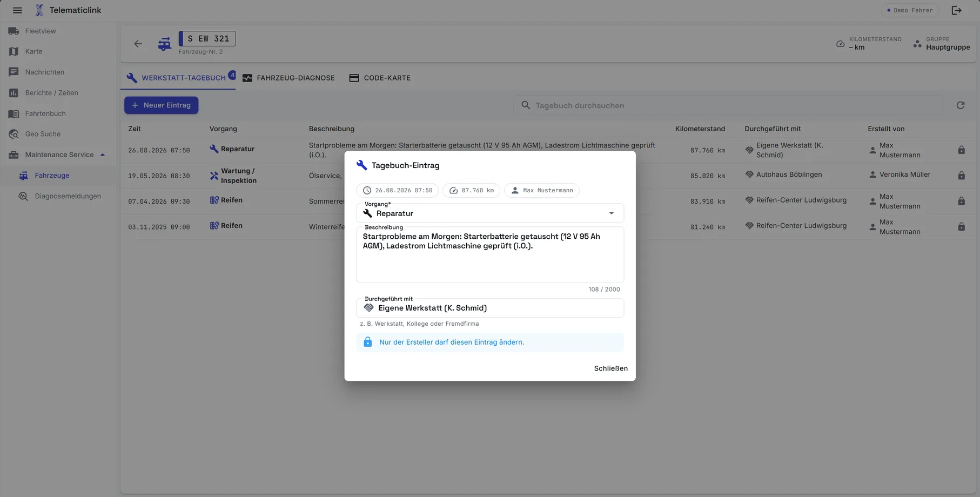This screenshot has height=497, width=980.
Task: Click the lock icon in the 07.04.2026 row
Action: [x=962, y=201]
